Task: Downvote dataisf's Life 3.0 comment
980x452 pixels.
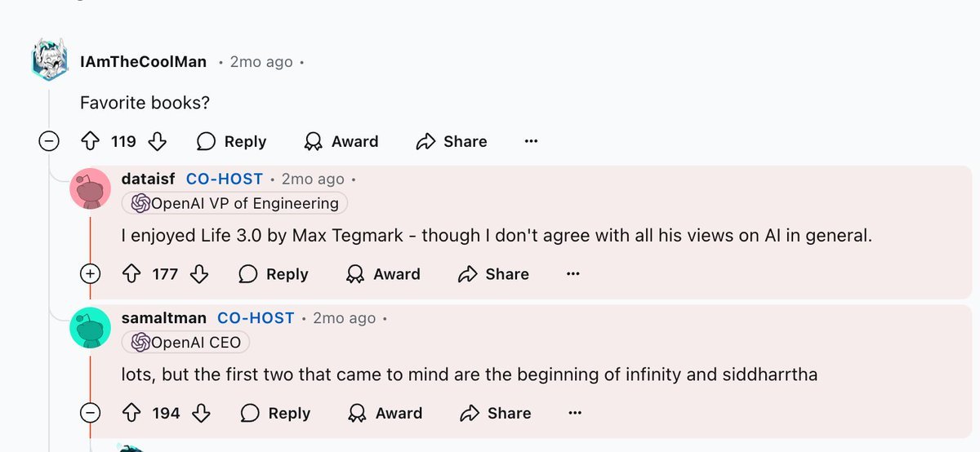Action: (199, 274)
